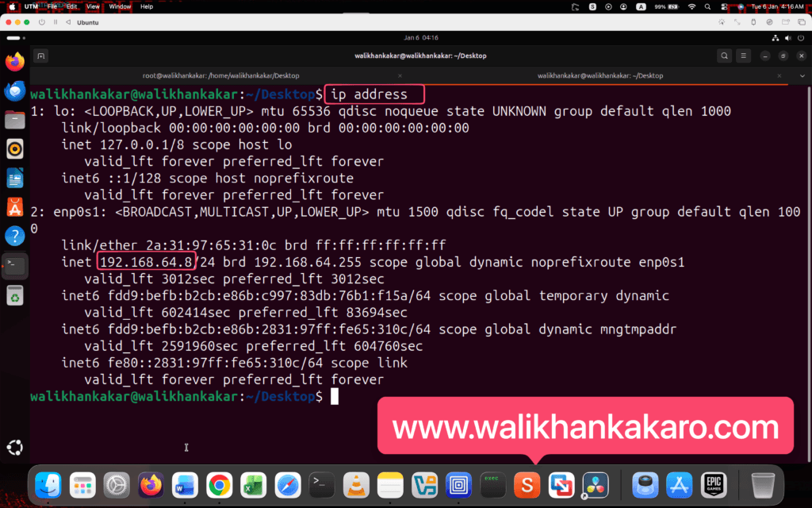Viewport: 812px width, 508px height.
Task: Click the terminal search magnifier icon
Action: (724, 56)
